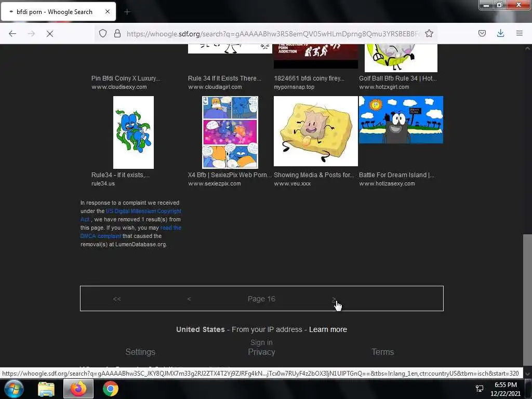
Task: Click the scrollbar up arrow
Action: [x=527, y=48]
